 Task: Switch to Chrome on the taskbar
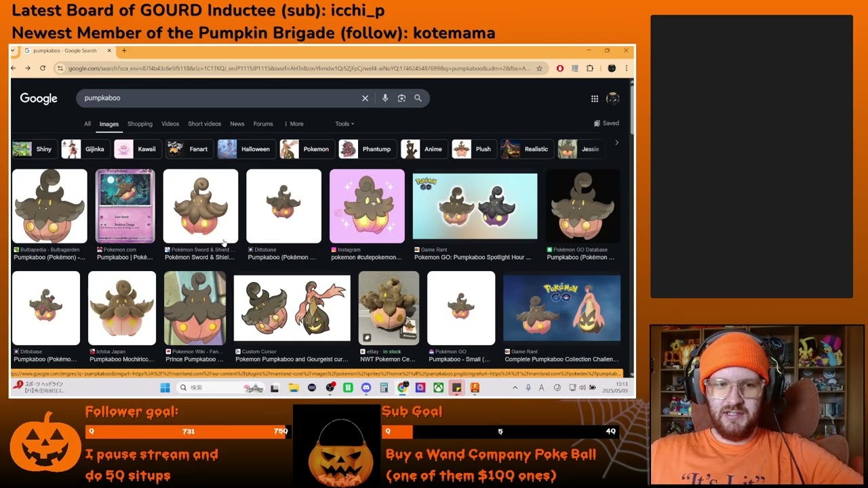(x=403, y=388)
